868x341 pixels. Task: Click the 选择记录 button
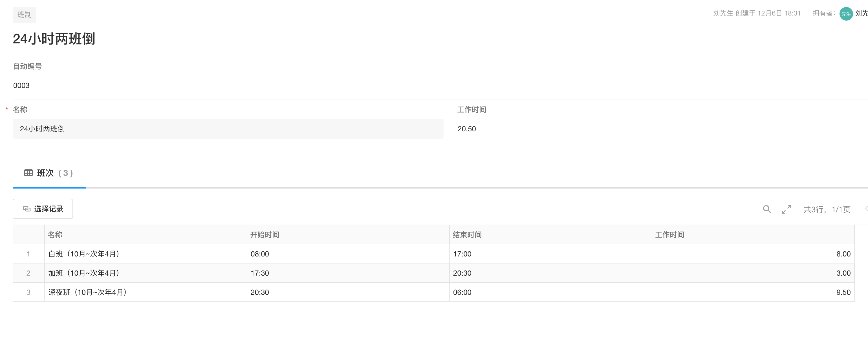[43, 209]
